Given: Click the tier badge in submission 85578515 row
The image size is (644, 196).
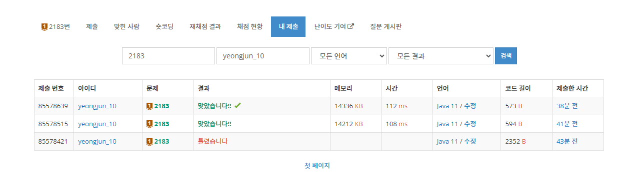Looking at the screenshot, I should 149,124.
